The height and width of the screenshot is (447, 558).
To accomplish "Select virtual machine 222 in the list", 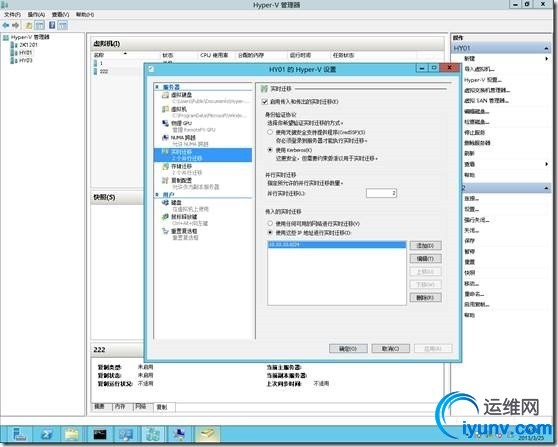I will [x=104, y=72].
